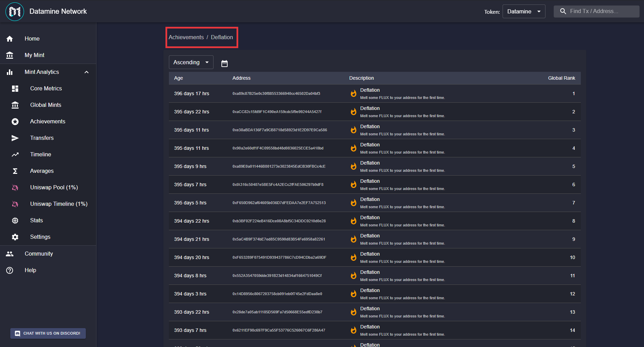The width and height of the screenshot is (644, 347).
Task: Click the Global Mints bank icon
Action: pos(15,105)
